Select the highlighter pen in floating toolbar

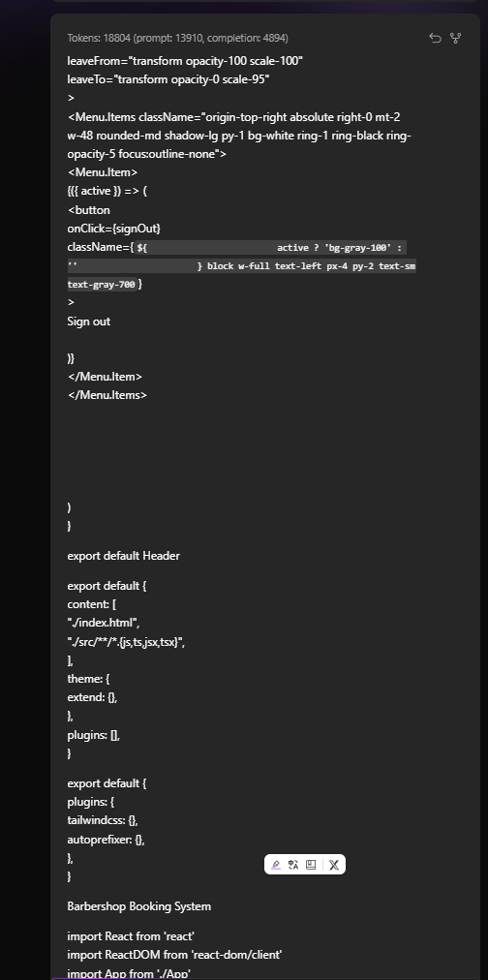[x=276, y=865]
